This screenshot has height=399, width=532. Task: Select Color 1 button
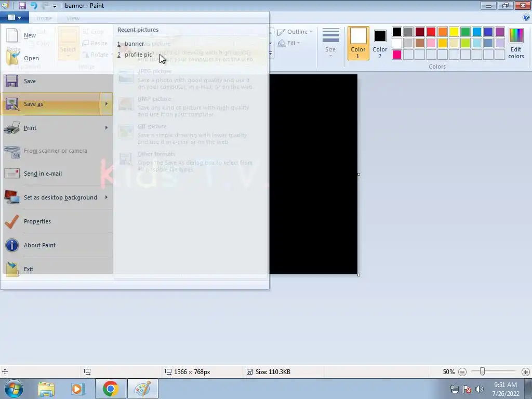click(x=358, y=43)
